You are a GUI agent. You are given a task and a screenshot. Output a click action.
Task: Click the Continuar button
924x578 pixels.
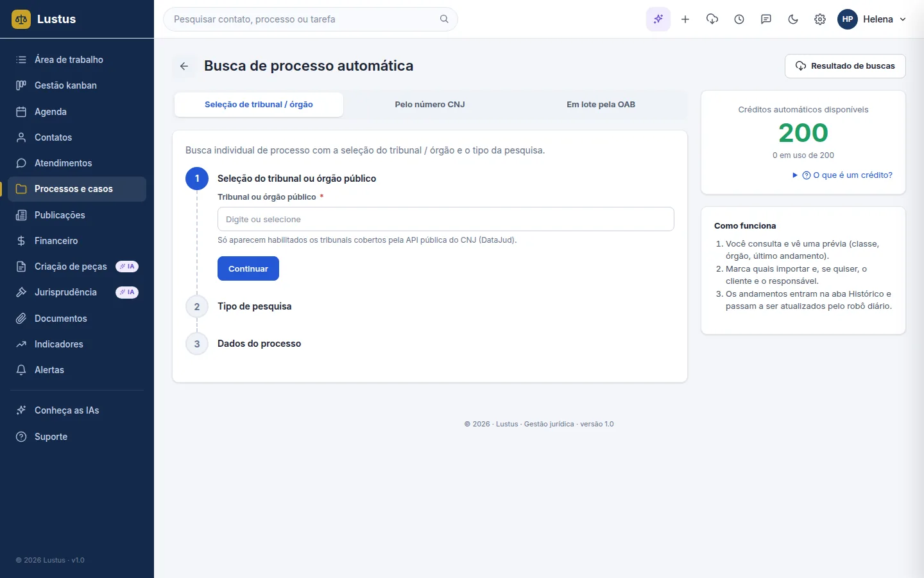pos(248,268)
